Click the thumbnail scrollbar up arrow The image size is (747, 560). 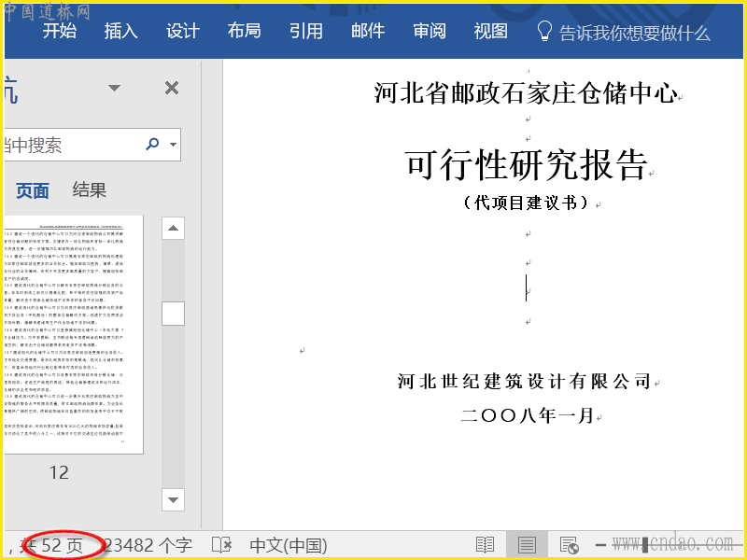click(173, 228)
